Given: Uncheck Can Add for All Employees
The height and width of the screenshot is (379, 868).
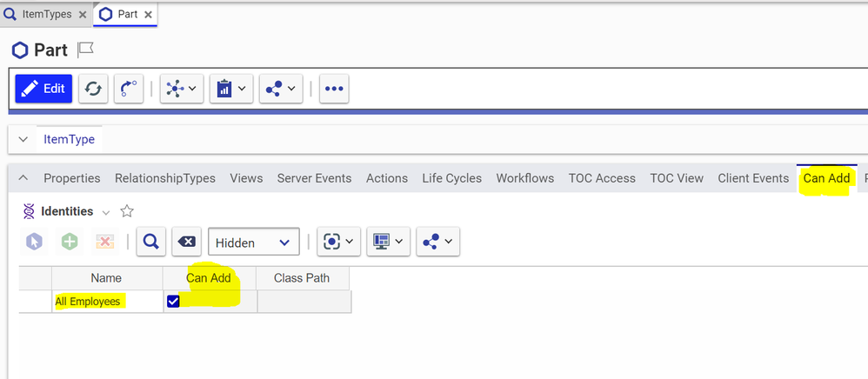Looking at the screenshot, I should click(x=173, y=301).
